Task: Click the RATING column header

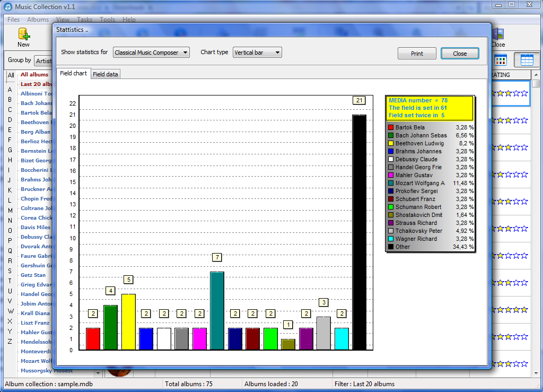Action: [x=511, y=75]
